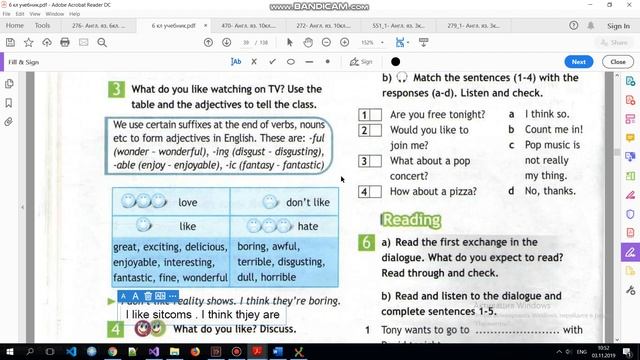Open more options on text field toolbar
Image resolution: width=640 pixels, height=360 pixels.
(x=172, y=296)
